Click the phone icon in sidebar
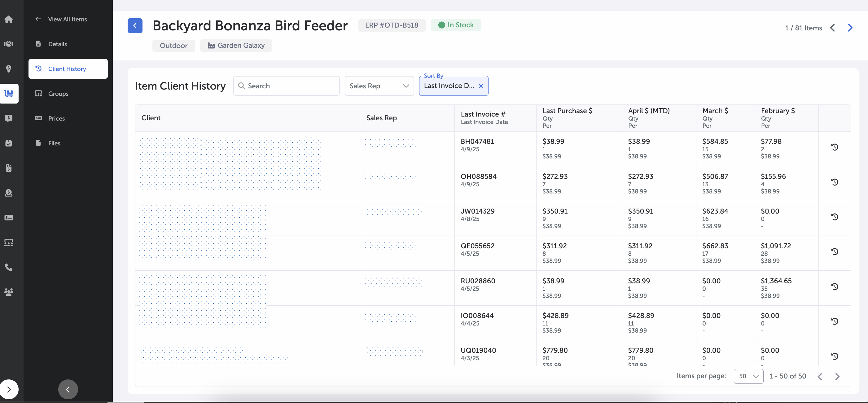Viewport: 868px width, 403px height. pos(9,267)
